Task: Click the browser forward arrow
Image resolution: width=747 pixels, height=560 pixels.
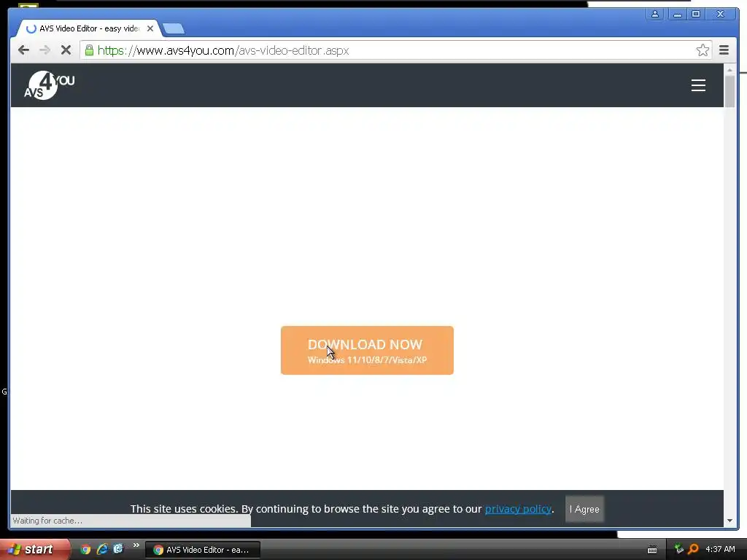Action: point(44,50)
